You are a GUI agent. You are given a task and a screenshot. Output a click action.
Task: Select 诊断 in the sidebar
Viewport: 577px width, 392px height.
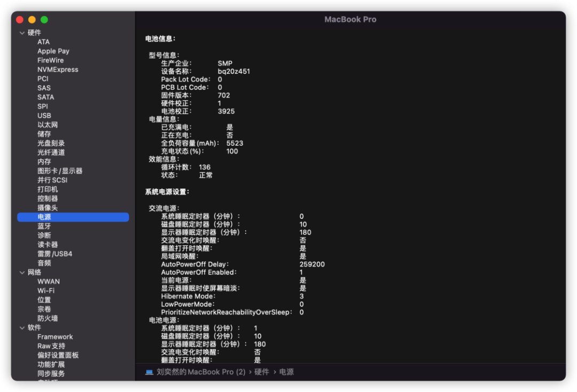pos(44,236)
